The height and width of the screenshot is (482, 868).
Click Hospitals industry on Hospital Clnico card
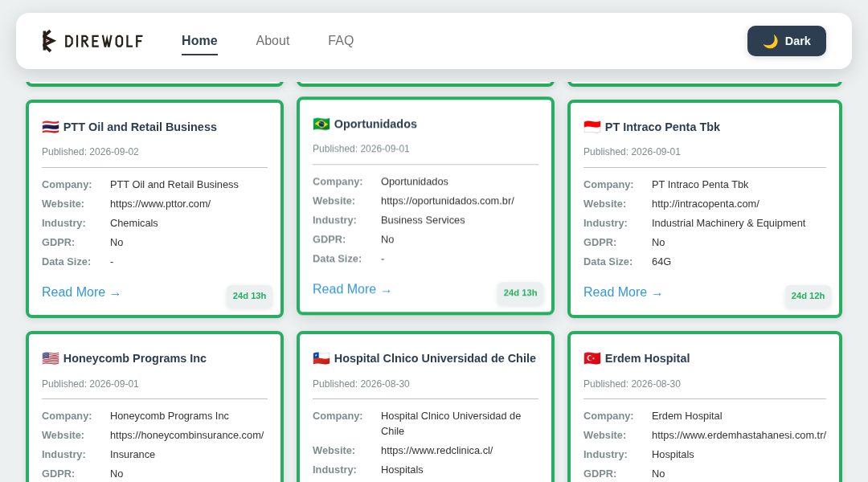(402, 470)
